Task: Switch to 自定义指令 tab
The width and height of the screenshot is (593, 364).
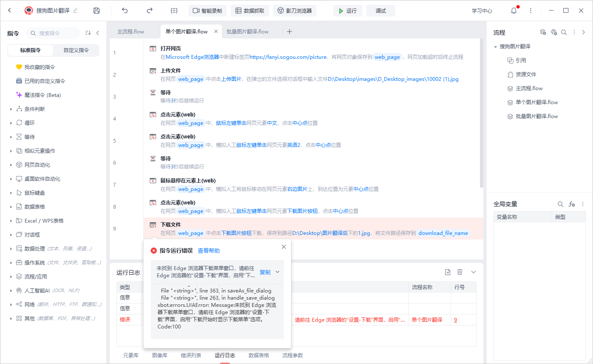Action: (x=76, y=50)
